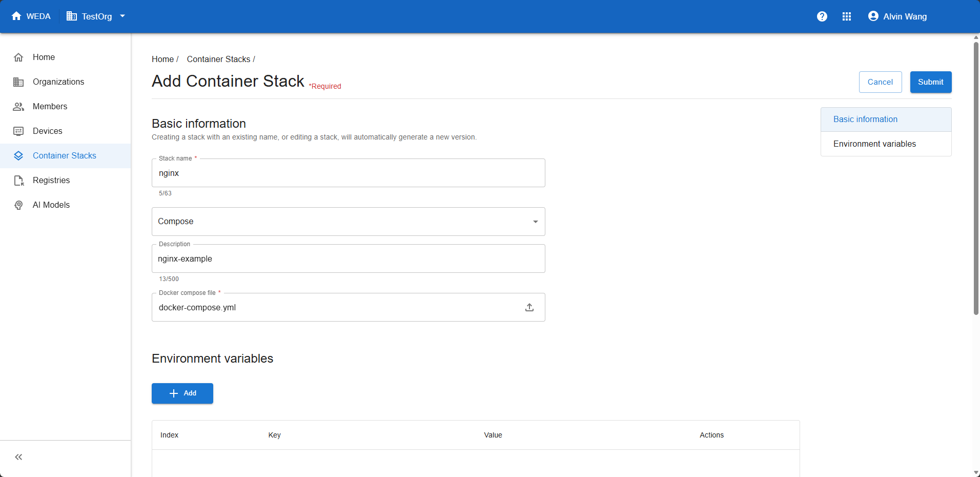Click the page vertical scrollbar
The height and width of the screenshot is (477, 980).
976,178
